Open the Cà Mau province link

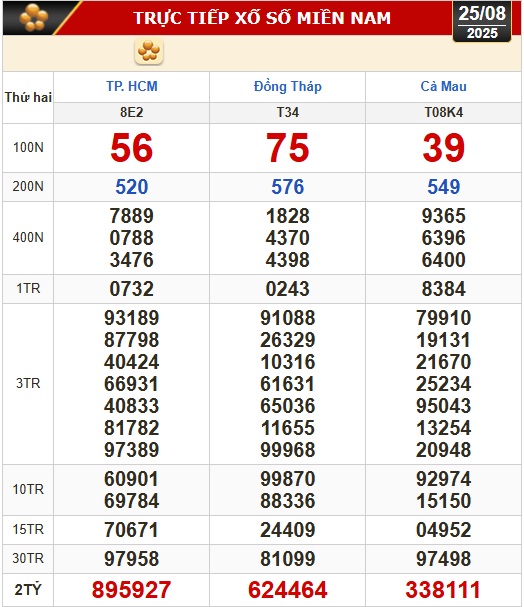[x=444, y=86]
